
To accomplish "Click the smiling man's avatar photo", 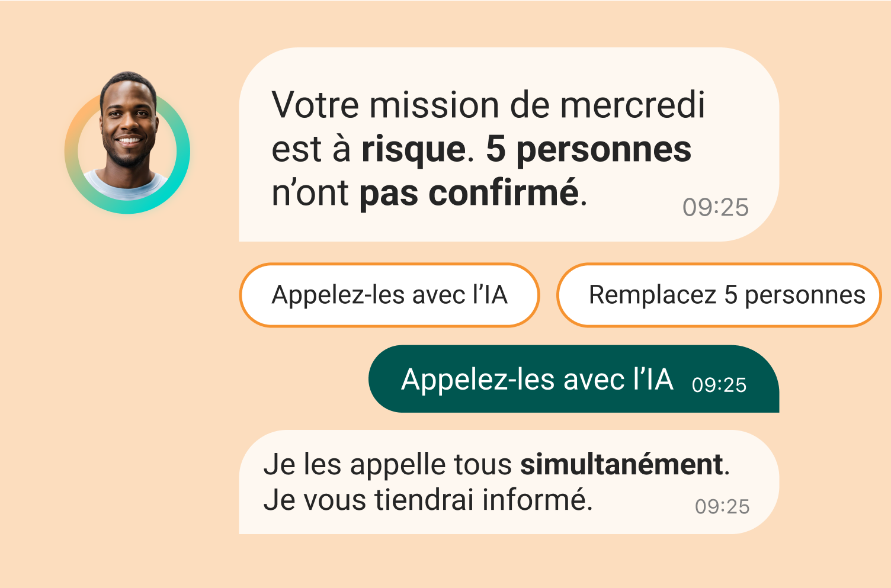I will [x=129, y=136].
